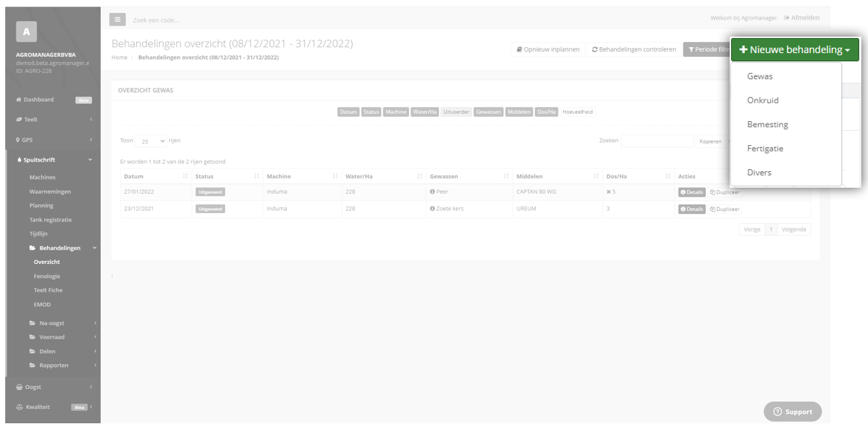The image size is (868, 436).
Task: Sort table by Gewassen column
Action: click(470, 176)
